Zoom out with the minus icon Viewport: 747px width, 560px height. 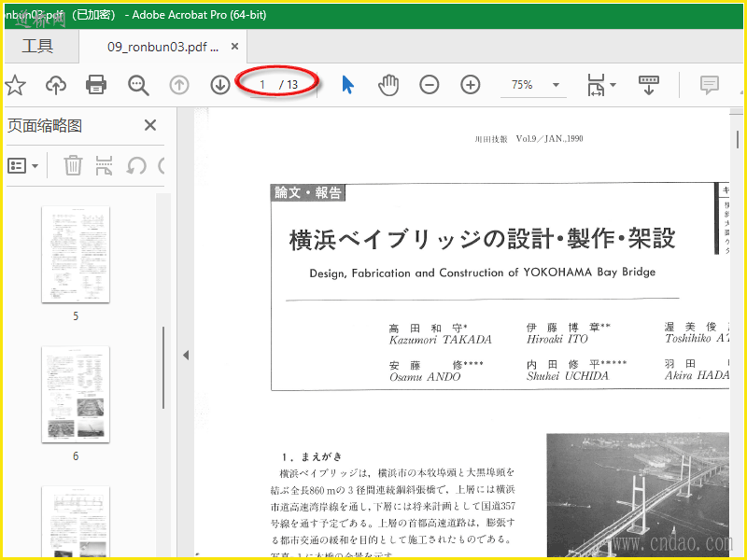point(430,85)
